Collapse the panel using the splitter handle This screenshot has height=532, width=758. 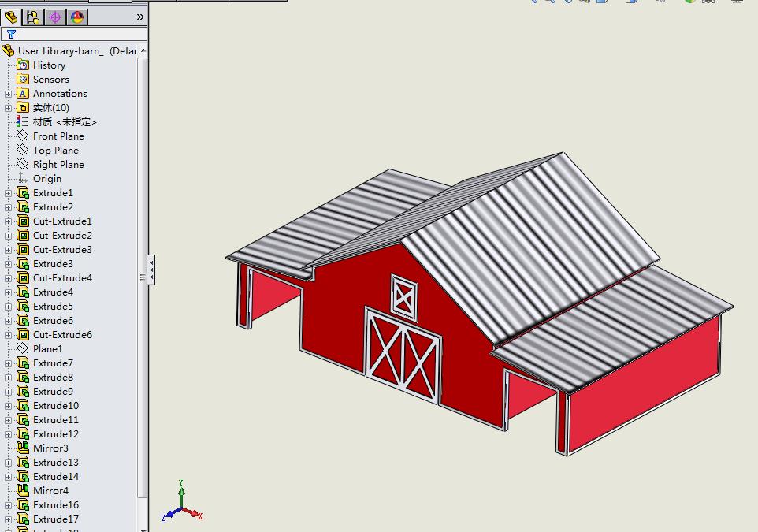point(151,270)
